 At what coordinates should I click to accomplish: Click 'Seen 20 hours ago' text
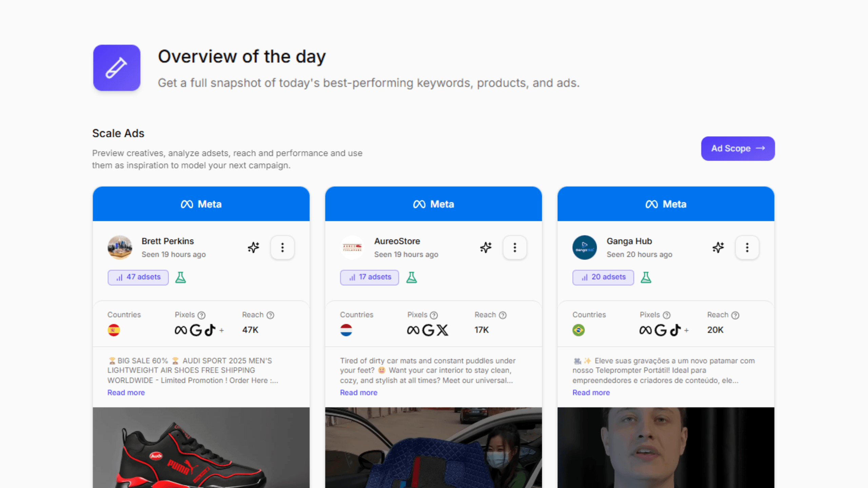coord(639,255)
